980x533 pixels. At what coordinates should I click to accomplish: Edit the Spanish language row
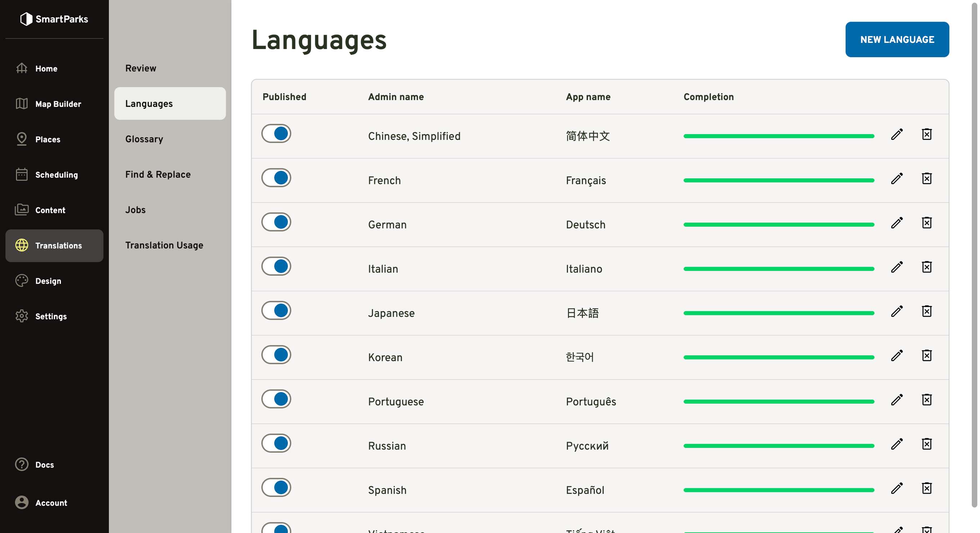click(x=897, y=488)
